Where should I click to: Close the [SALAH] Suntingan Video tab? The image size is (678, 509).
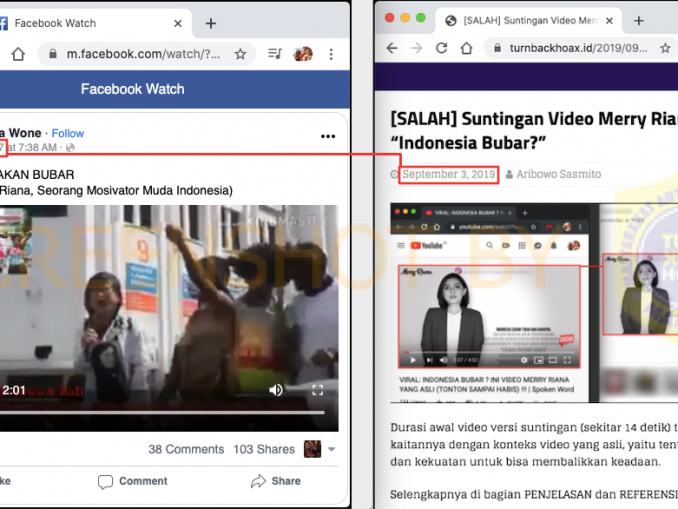[609, 21]
